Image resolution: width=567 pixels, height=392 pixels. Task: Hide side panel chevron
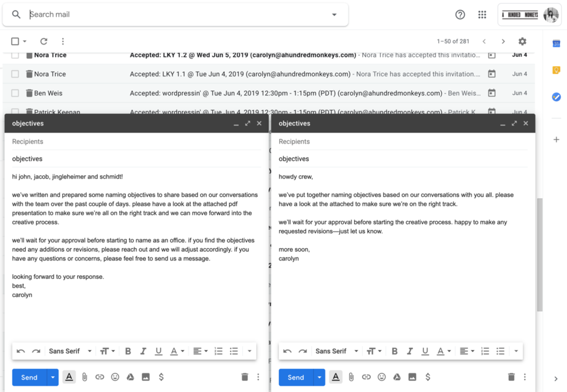(x=556, y=379)
